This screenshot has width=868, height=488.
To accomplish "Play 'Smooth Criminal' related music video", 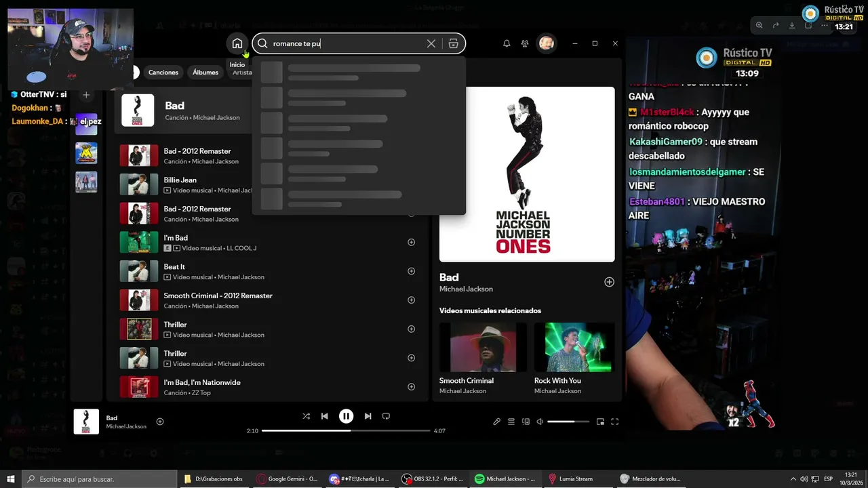I will (483, 347).
